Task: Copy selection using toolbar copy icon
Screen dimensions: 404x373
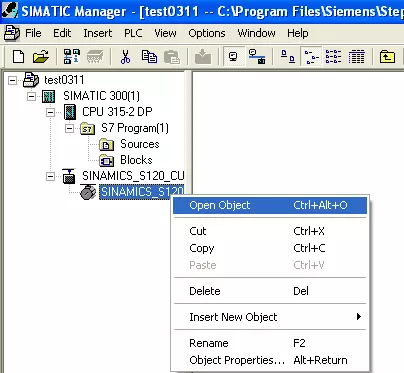Action: tap(149, 56)
